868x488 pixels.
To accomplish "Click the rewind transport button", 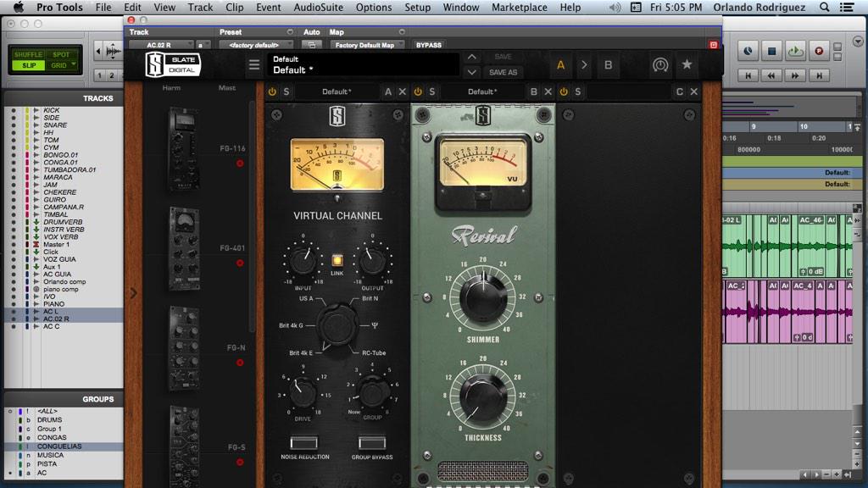I will [771, 75].
